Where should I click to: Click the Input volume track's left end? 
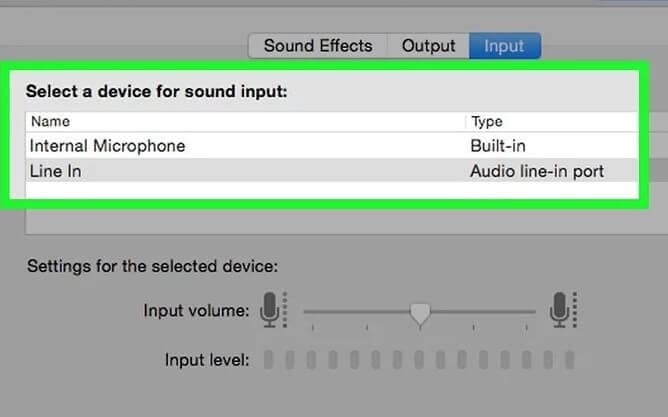pos(308,312)
